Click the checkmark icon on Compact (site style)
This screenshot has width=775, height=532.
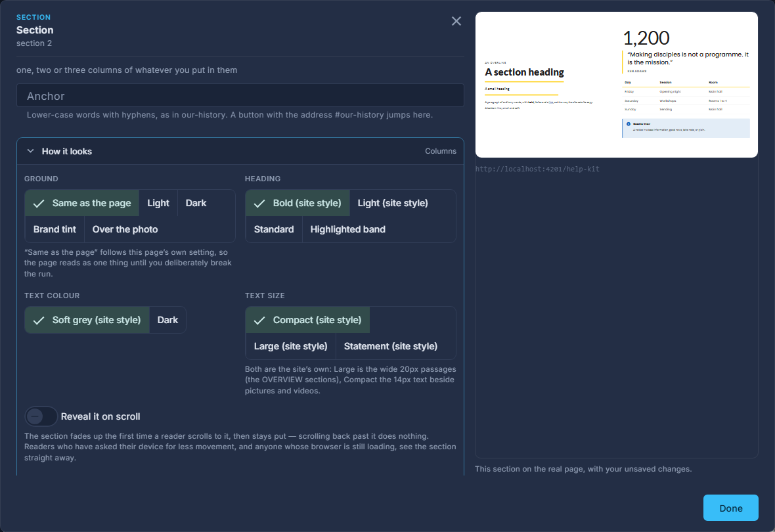pyautogui.click(x=259, y=321)
